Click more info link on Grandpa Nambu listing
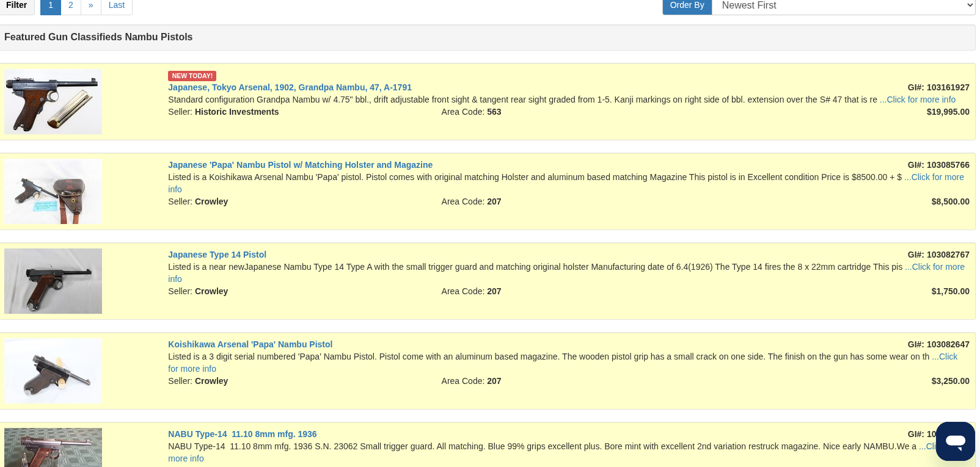This screenshot has height=467, width=980. (918, 100)
